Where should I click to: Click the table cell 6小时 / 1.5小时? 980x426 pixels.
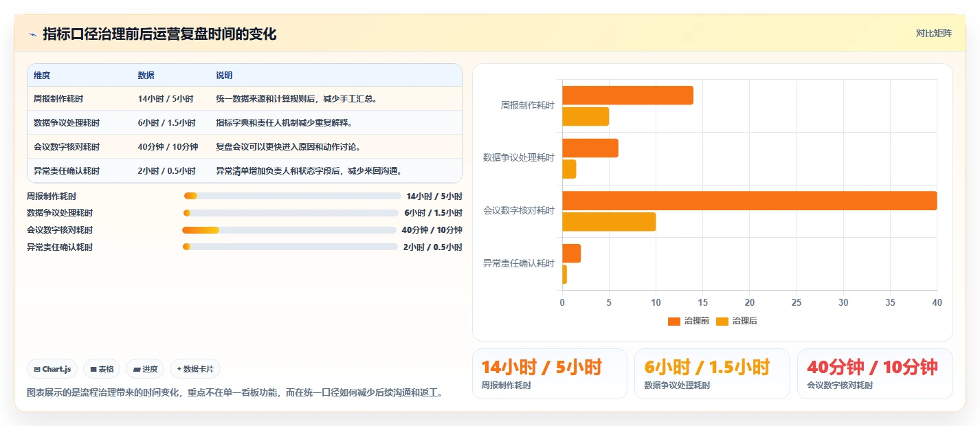(167, 123)
